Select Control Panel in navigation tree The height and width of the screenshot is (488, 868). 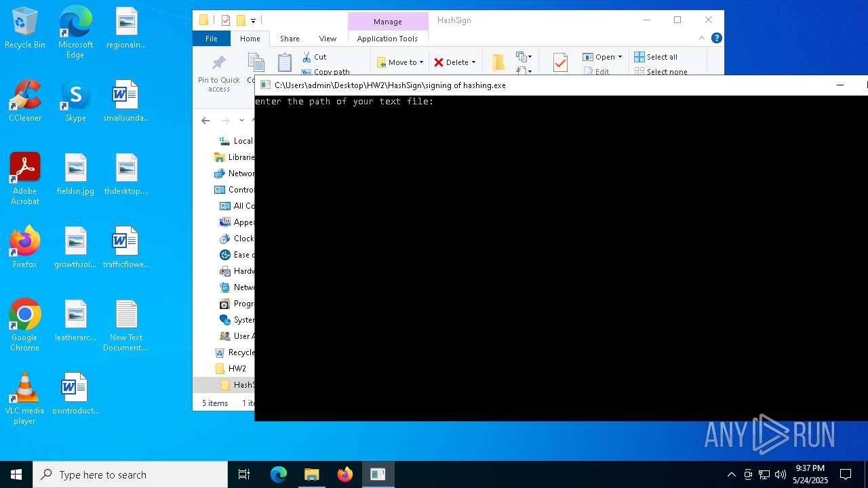point(235,190)
